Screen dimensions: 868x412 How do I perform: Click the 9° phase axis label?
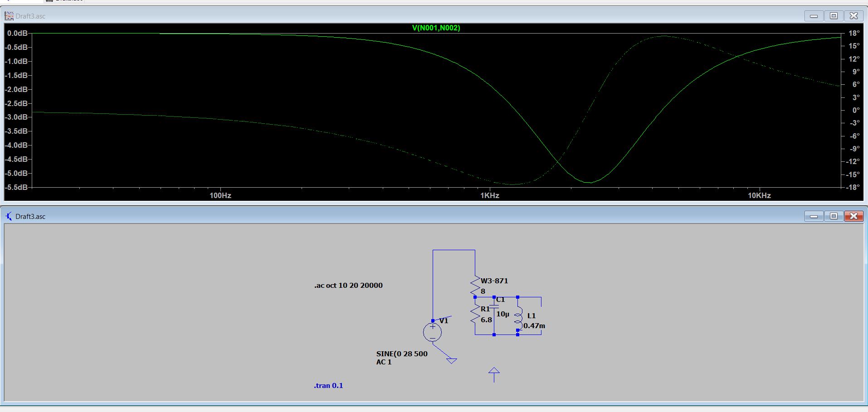[855, 72]
